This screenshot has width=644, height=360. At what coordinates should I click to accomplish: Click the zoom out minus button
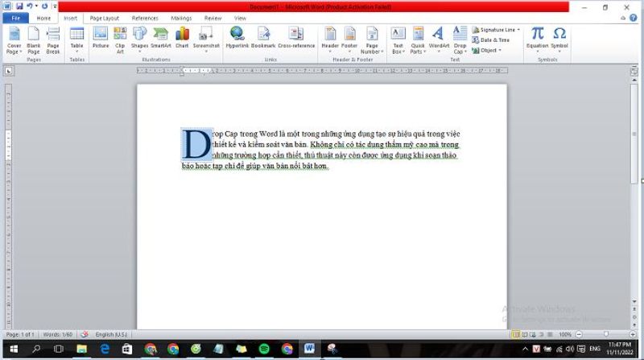click(579, 334)
